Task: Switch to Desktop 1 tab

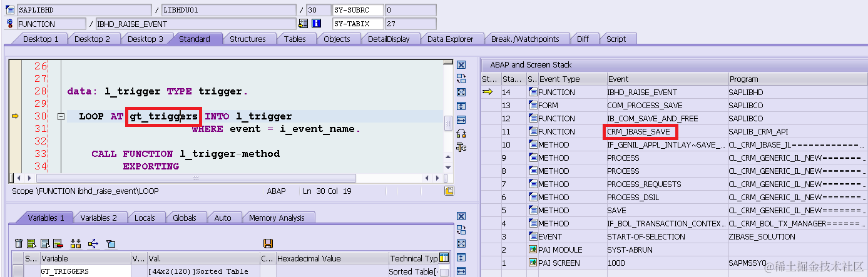Action: [41, 39]
